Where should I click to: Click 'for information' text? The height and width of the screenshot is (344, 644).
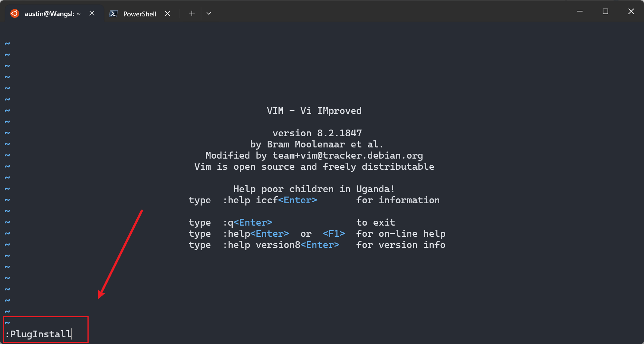pyautogui.click(x=398, y=200)
